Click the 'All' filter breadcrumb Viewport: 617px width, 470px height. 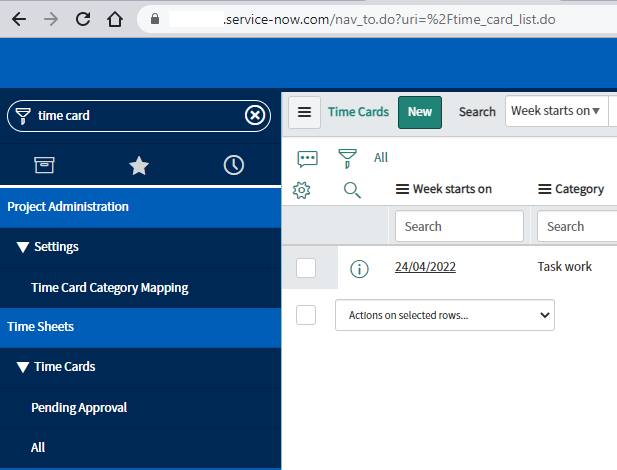tap(381, 158)
